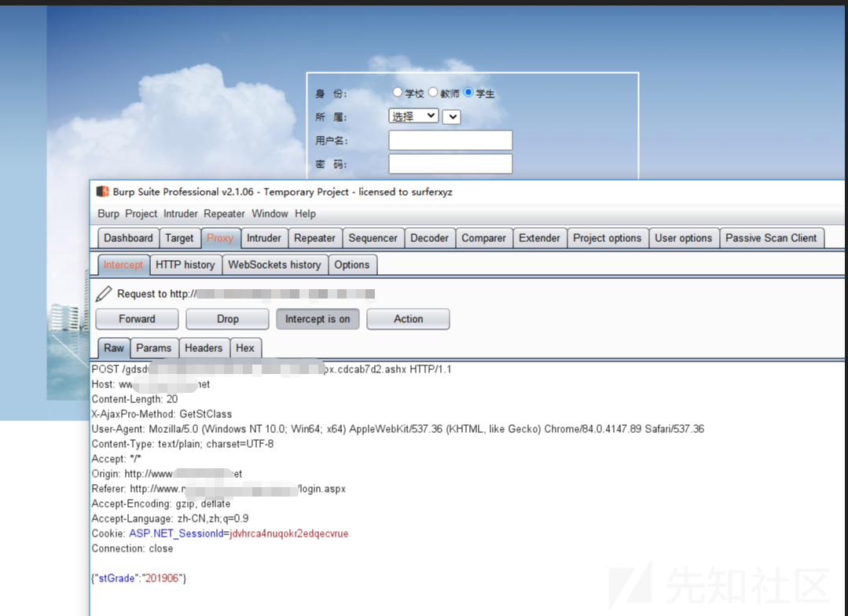Click the pencil edit icon beside Request to
Screen dimensions: 848x616
click(103, 294)
